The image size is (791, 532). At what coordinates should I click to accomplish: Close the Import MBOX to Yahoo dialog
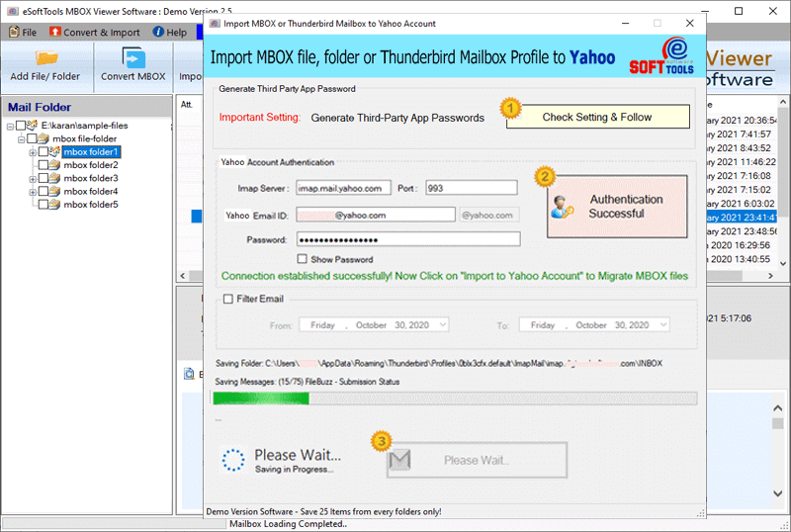689,23
